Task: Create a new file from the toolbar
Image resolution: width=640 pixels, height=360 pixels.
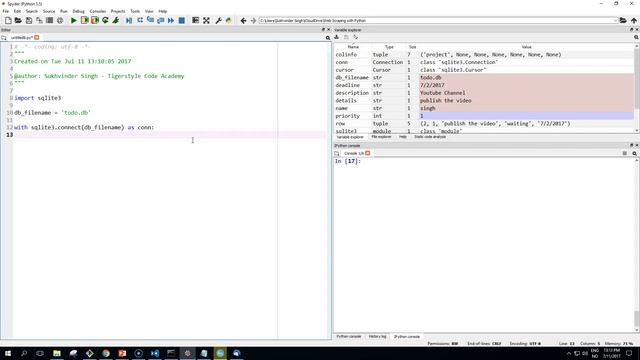Action: 8,20
